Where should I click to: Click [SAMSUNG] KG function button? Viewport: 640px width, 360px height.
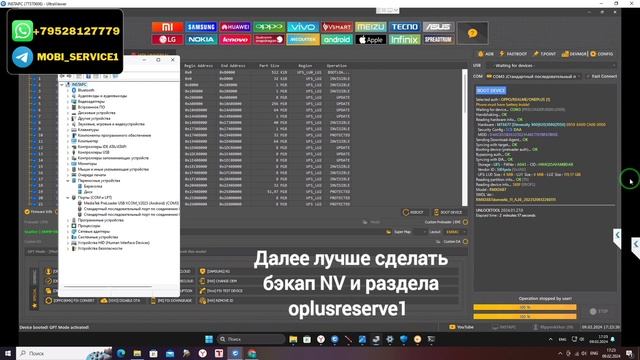coord(215,271)
